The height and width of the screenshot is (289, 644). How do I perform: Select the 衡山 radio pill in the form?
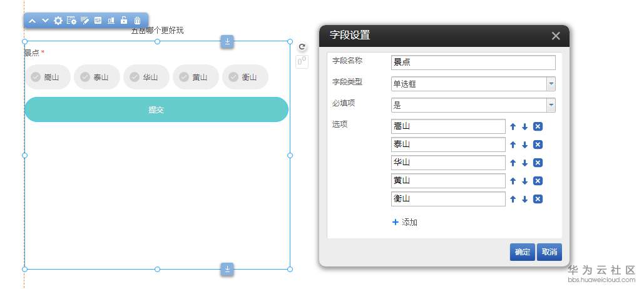(245, 77)
